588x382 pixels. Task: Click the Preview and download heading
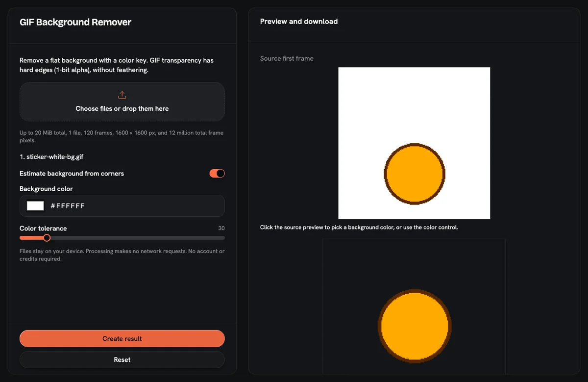pos(299,22)
